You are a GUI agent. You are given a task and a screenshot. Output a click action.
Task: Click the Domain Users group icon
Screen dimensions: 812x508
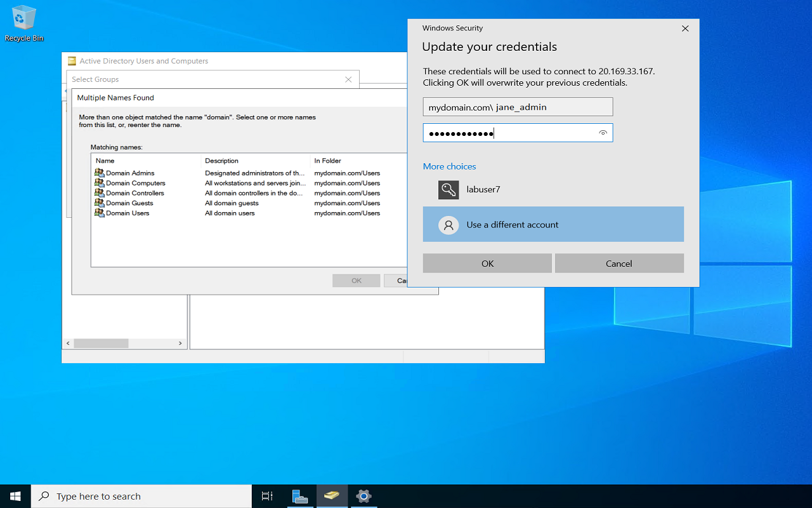(100, 213)
